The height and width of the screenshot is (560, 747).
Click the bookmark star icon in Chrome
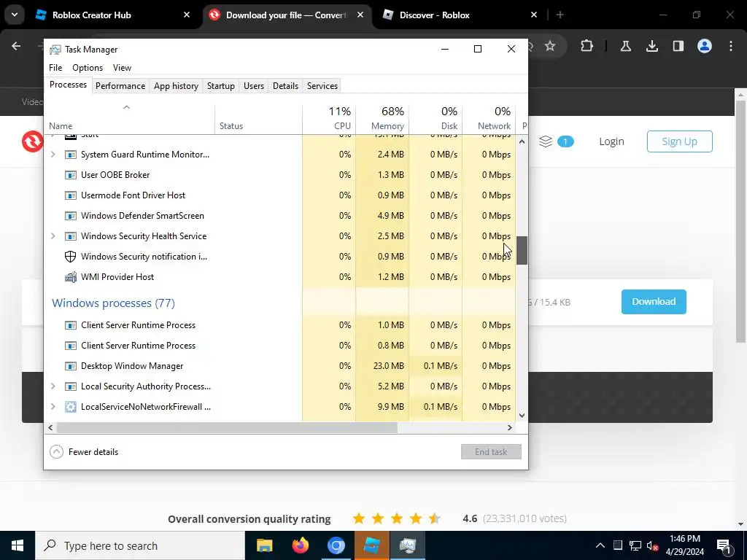point(550,46)
